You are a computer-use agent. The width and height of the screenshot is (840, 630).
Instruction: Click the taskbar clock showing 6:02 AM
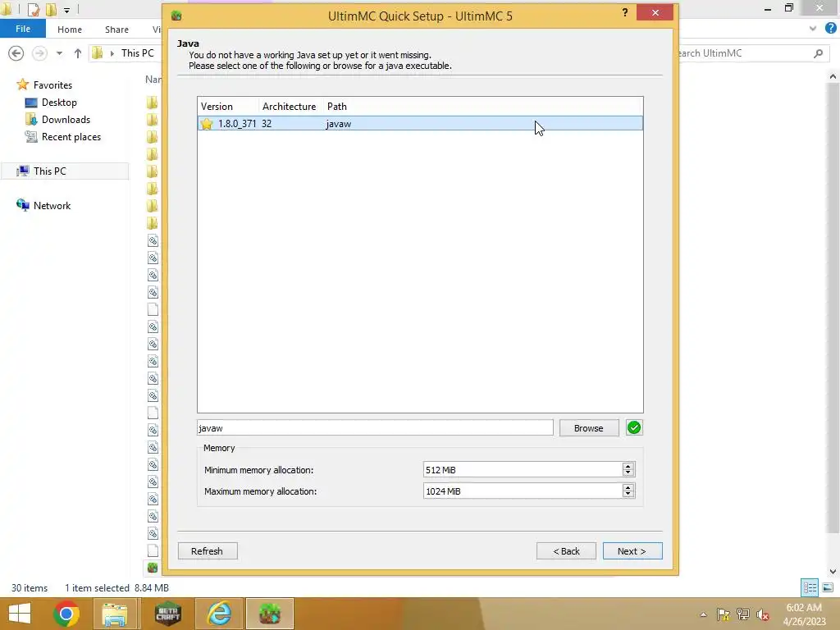coord(804,614)
